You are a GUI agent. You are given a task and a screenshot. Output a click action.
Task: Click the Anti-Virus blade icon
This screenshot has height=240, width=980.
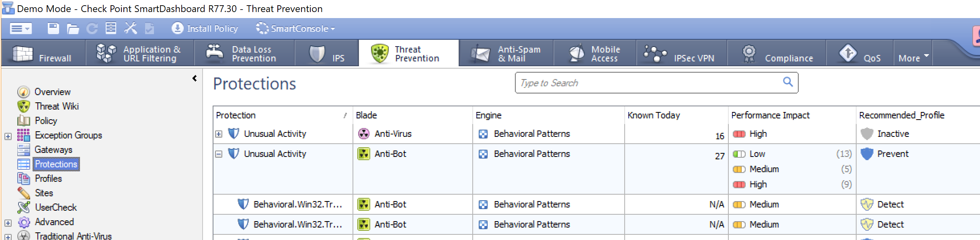click(x=364, y=134)
